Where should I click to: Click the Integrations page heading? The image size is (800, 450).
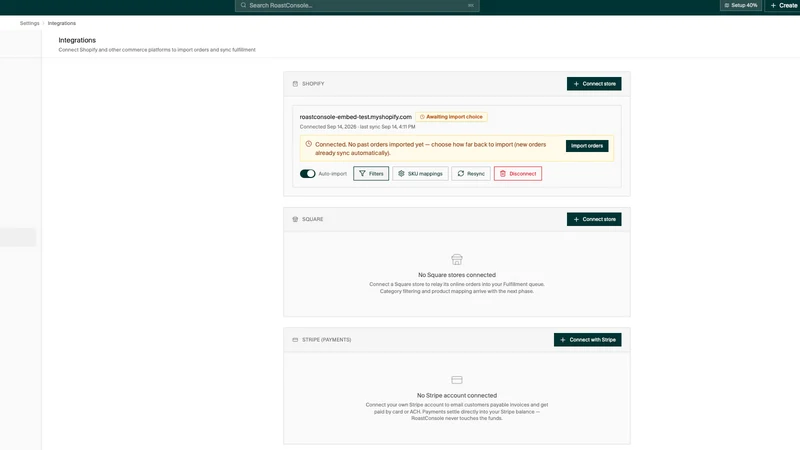[77, 40]
